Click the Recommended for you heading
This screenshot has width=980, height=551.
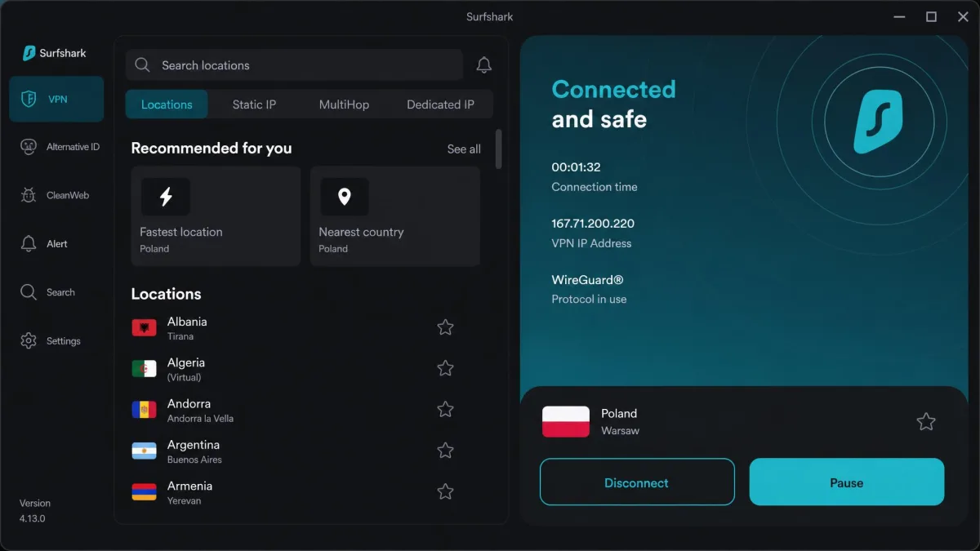pos(212,149)
